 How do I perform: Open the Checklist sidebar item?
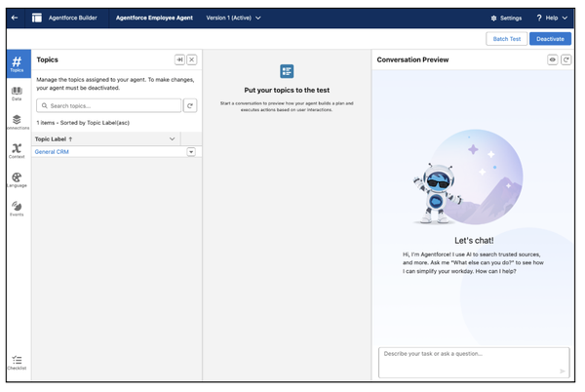(17, 363)
